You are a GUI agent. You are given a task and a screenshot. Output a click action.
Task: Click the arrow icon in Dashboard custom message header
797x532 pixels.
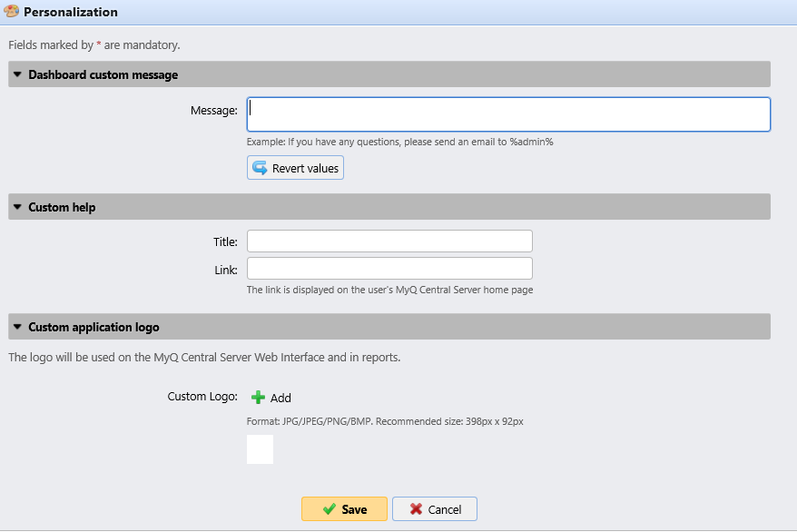(x=16, y=74)
